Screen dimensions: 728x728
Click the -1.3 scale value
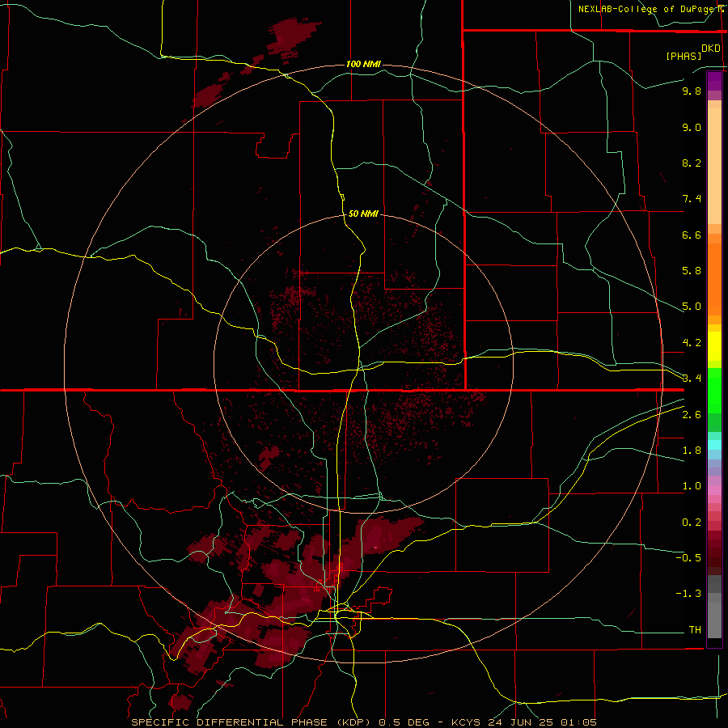(688, 594)
